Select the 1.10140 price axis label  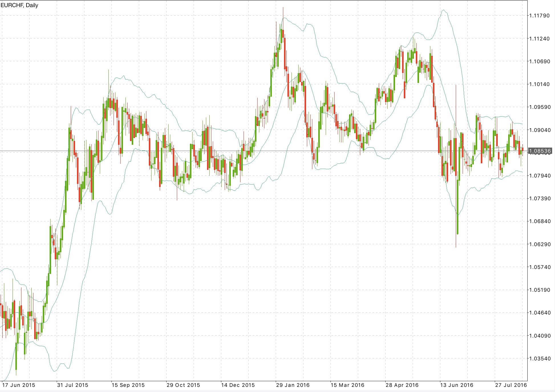(539, 84)
